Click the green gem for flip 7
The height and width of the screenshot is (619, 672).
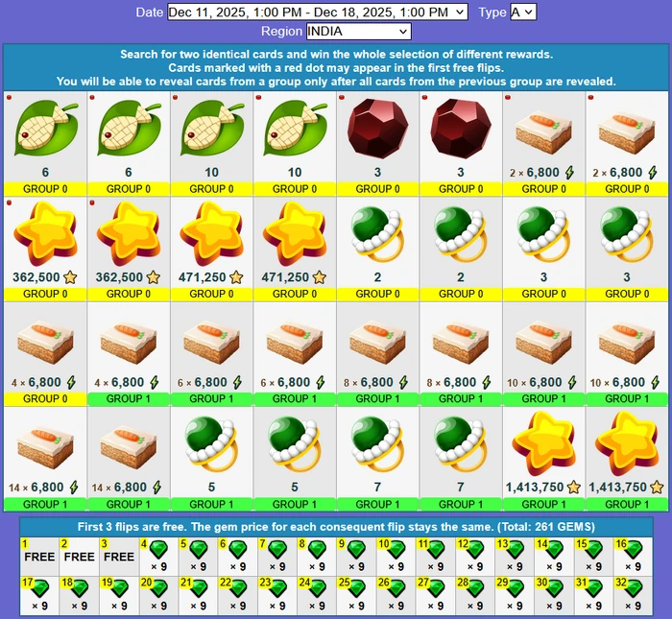pyautogui.click(x=277, y=550)
